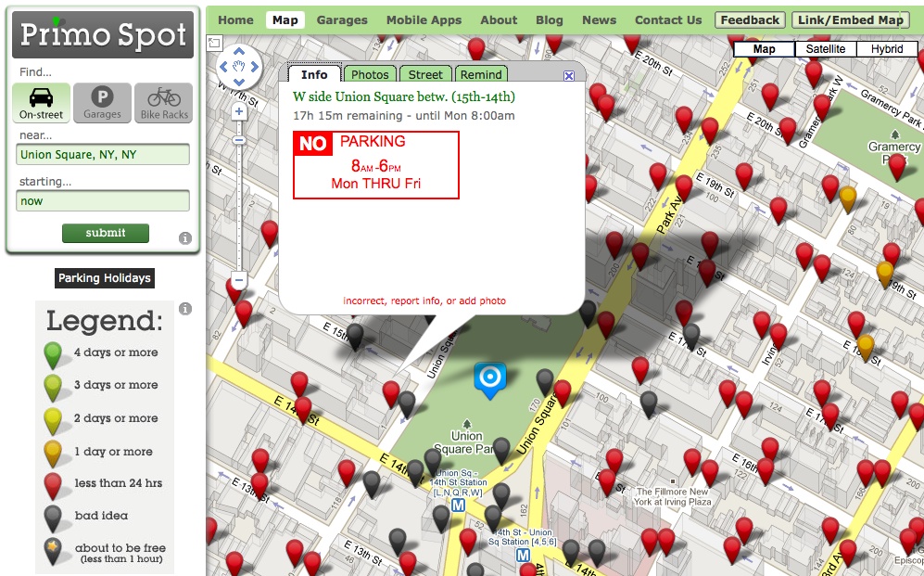Open the Remind tab in the popup

(x=480, y=75)
